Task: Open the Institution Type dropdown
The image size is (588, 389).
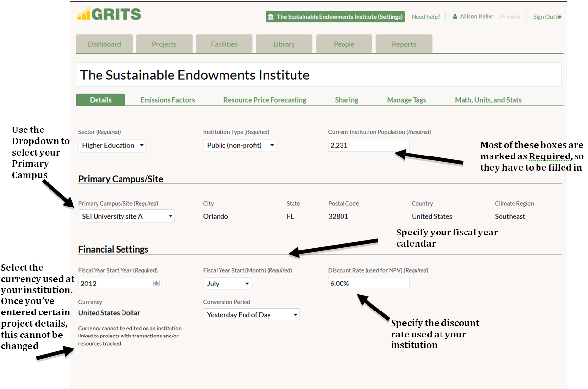Action: point(240,145)
